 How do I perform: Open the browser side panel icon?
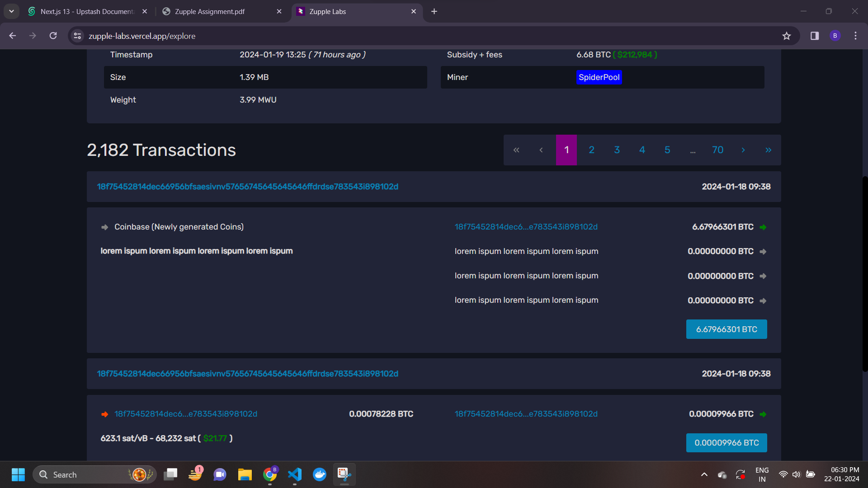click(815, 36)
